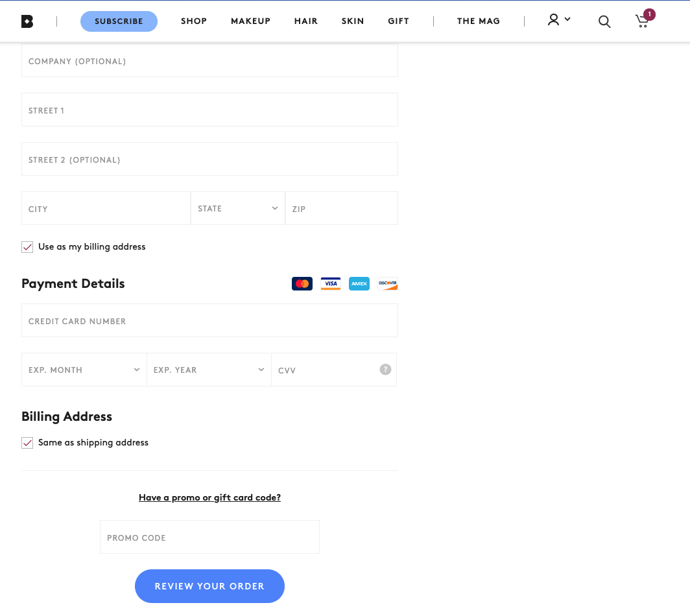Open the search magnifier icon

(604, 21)
